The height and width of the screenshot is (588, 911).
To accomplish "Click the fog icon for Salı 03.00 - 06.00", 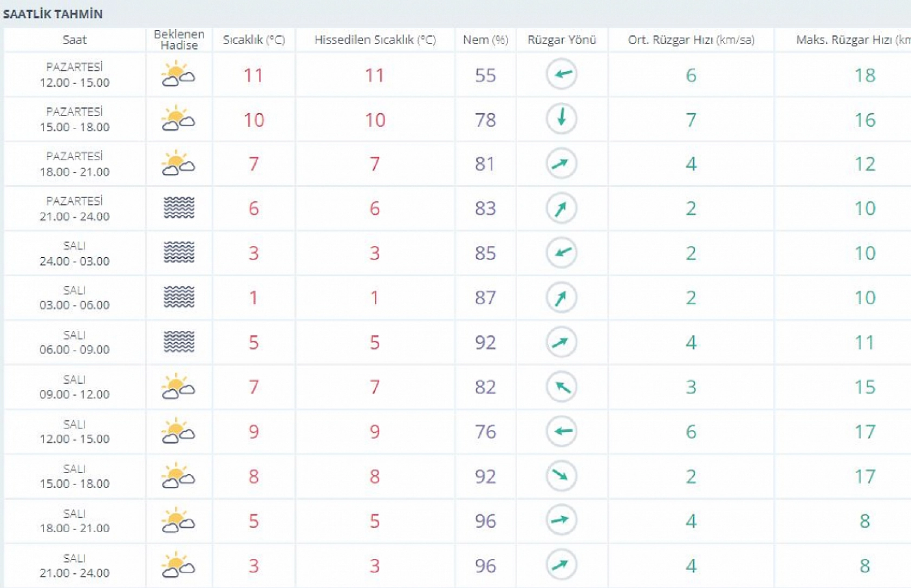I will tap(179, 297).
